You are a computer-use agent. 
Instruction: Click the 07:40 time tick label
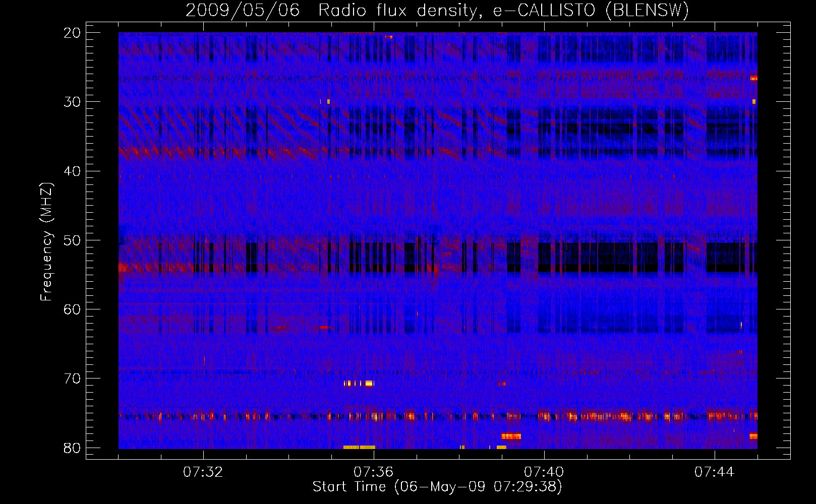click(x=544, y=472)
